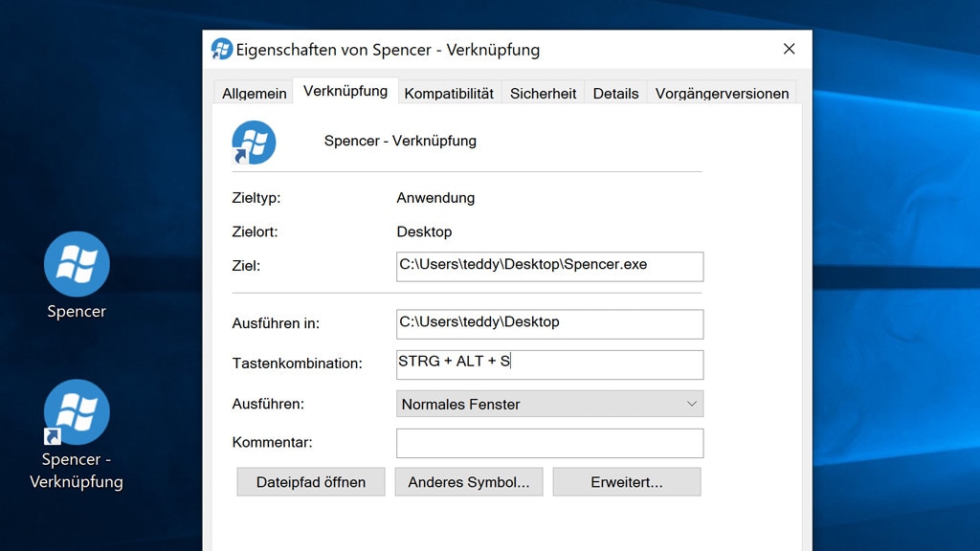View the Details tab
The height and width of the screenshot is (551, 980).
[615, 93]
